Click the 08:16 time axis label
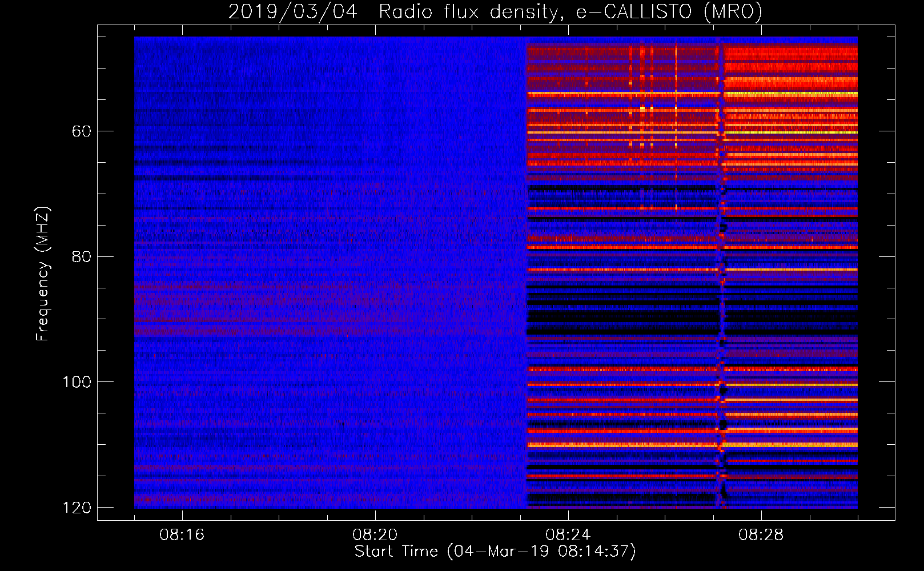The image size is (924, 571). 182,535
